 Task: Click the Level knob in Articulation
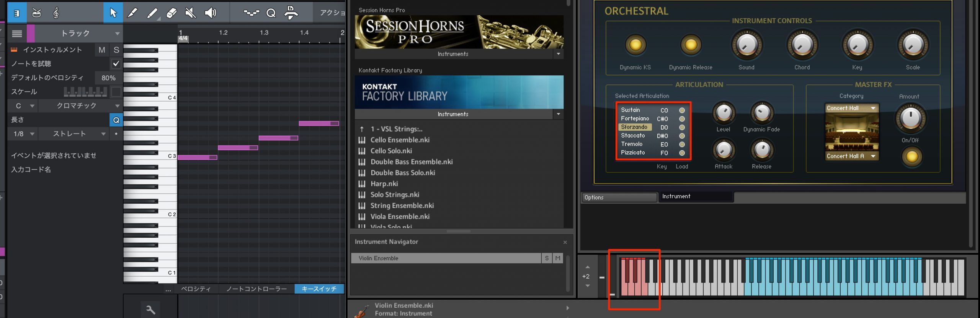coord(724,113)
